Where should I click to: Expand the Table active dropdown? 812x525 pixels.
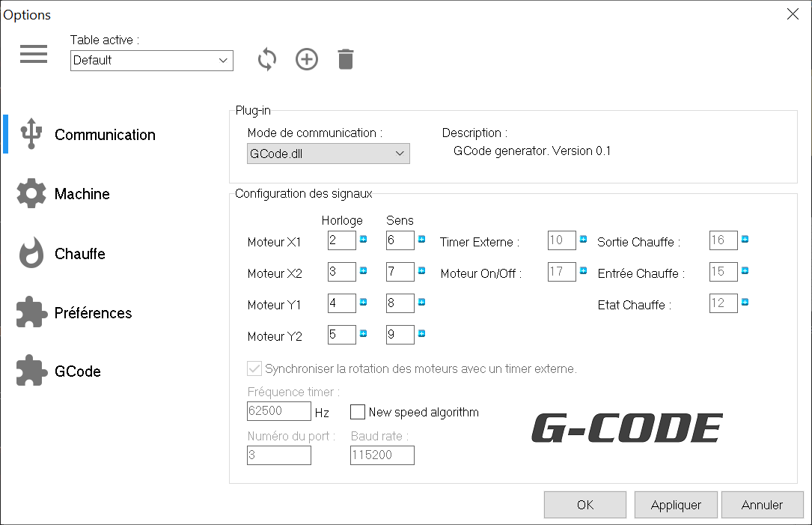(152, 61)
